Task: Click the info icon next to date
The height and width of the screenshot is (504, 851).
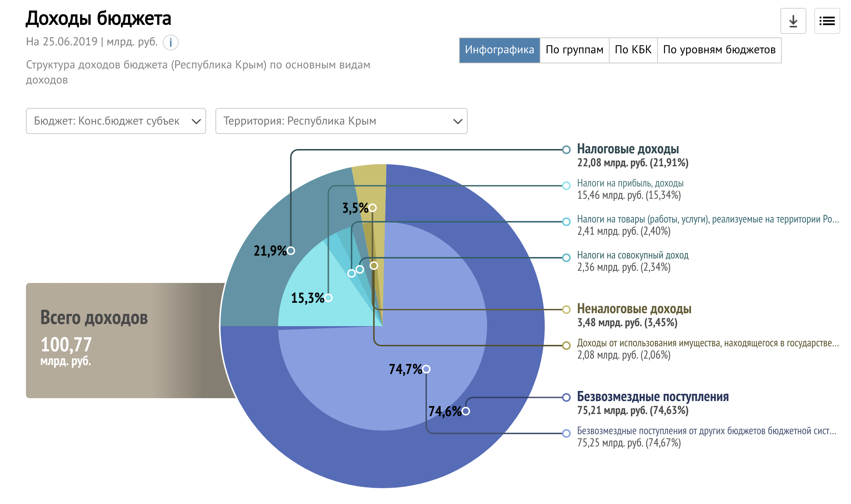Action: click(170, 42)
